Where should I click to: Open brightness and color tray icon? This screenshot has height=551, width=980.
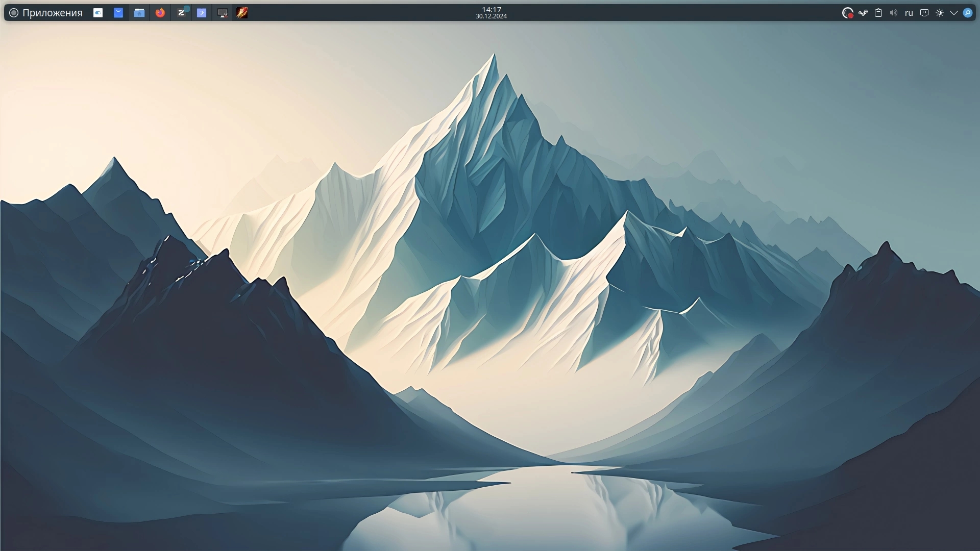pos(940,13)
